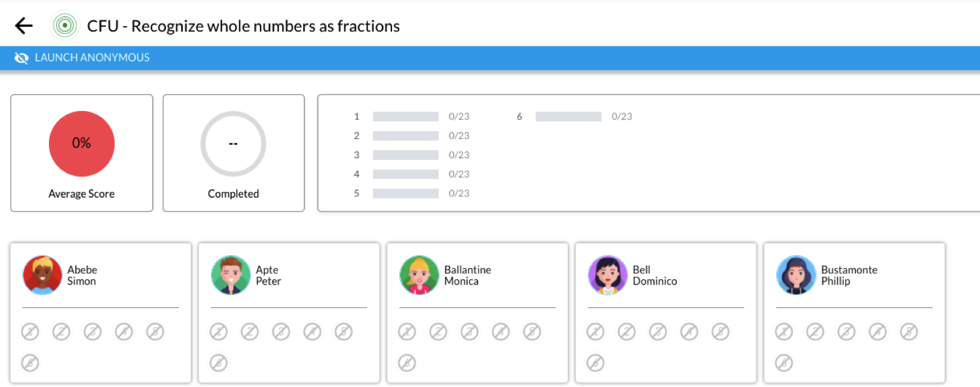Click Apte Peter's sixth question result icon
This screenshot has width=980, height=387.
[218, 362]
